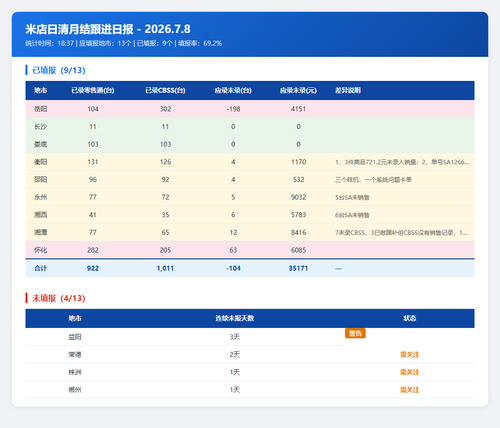
Task: Select the 永州 city cell
Action: click(x=41, y=197)
